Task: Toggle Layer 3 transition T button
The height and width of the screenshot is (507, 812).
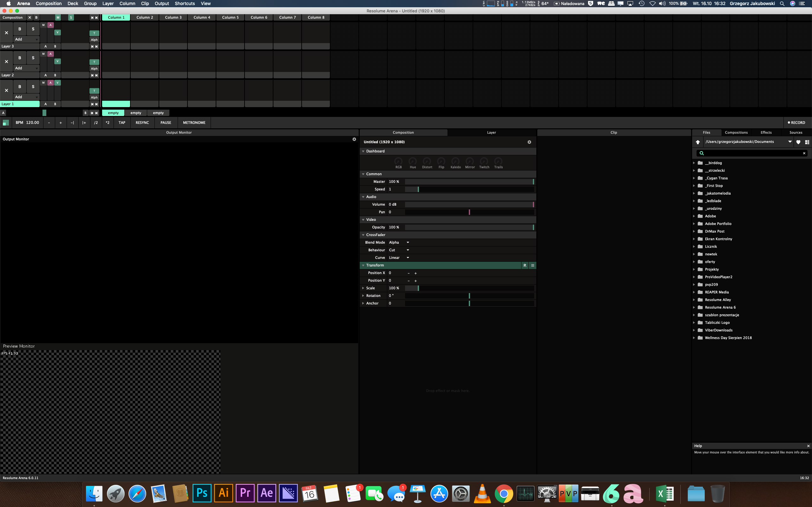Action: click(94, 33)
